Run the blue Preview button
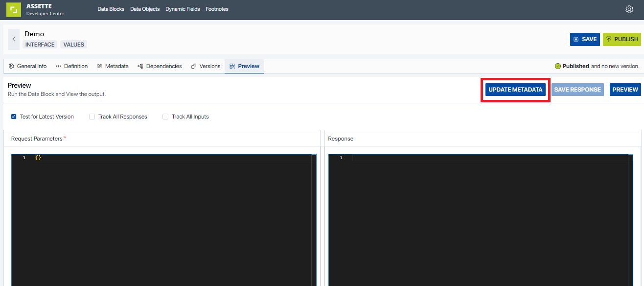Image resolution: width=644 pixels, height=286 pixels. (x=625, y=90)
